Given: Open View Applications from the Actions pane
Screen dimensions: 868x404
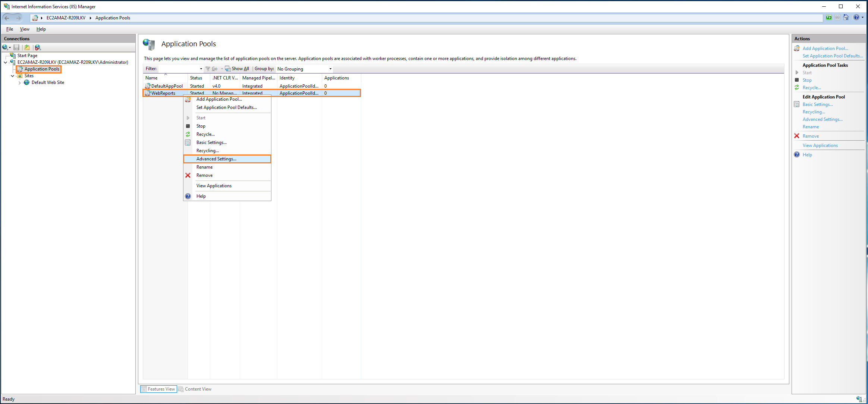Looking at the screenshot, I should click(x=820, y=145).
